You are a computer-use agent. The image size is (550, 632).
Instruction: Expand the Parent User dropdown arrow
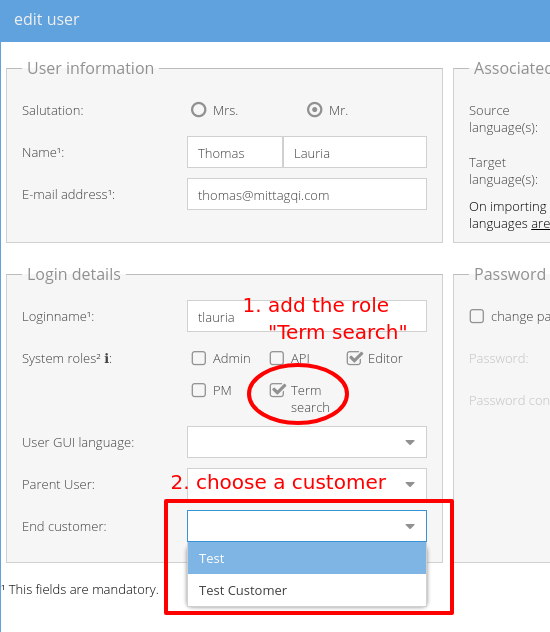(410, 484)
